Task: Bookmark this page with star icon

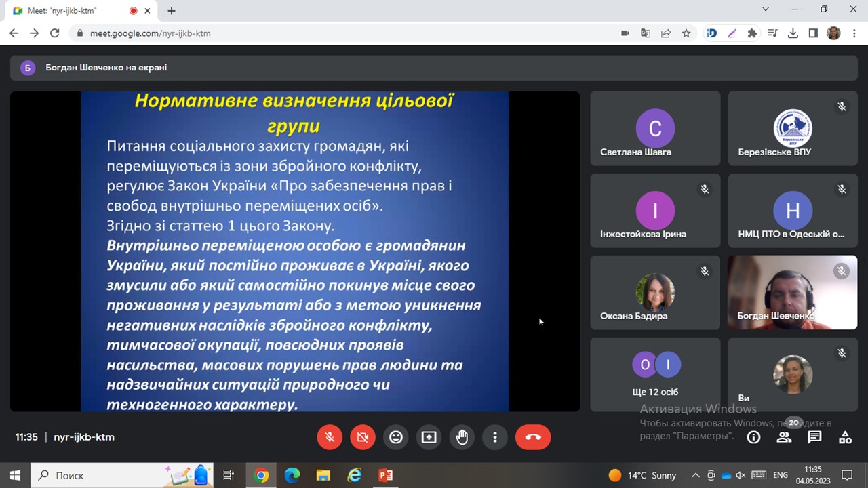Action: [686, 33]
